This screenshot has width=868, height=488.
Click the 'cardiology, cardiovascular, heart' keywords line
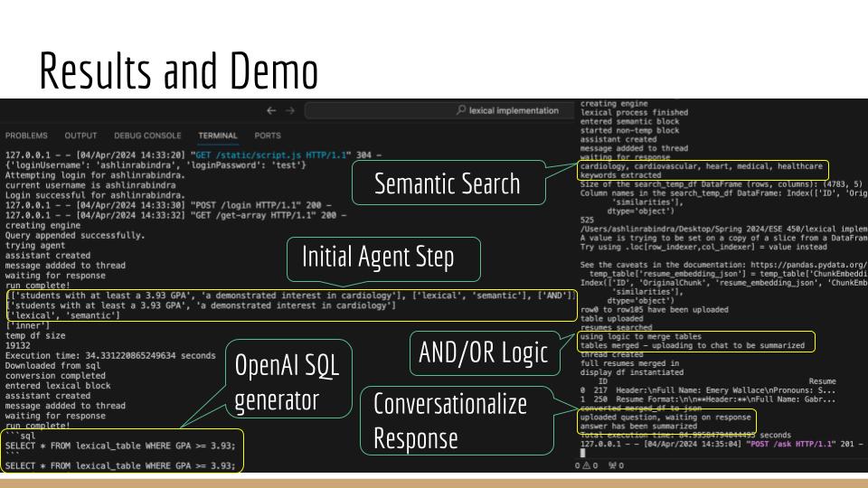(x=702, y=166)
